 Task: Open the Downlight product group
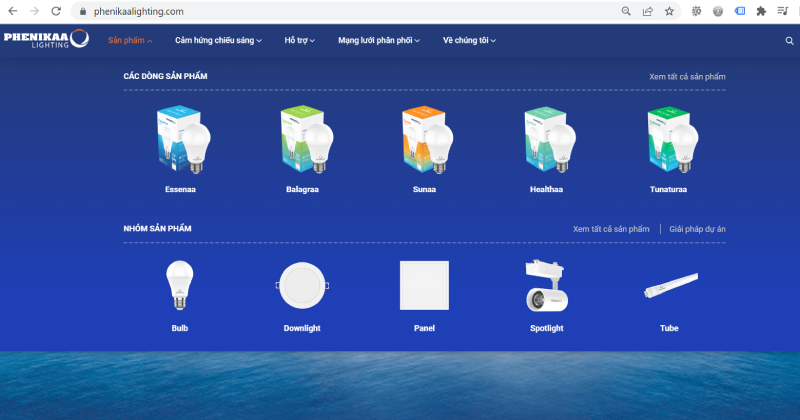pyautogui.click(x=301, y=288)
